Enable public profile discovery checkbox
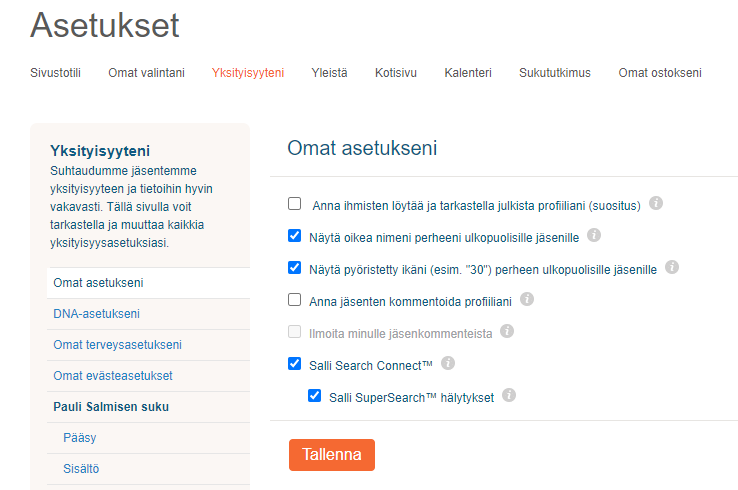738x490 pixels. [295, 203]
